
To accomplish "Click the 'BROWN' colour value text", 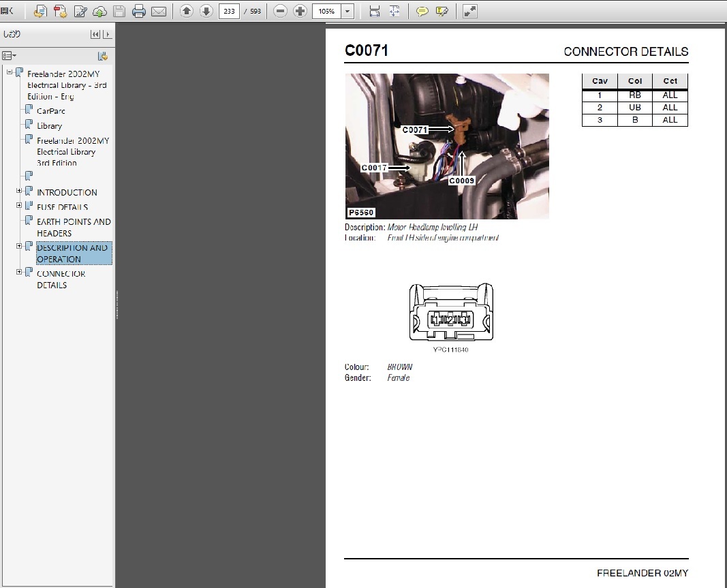I will 400,367.
